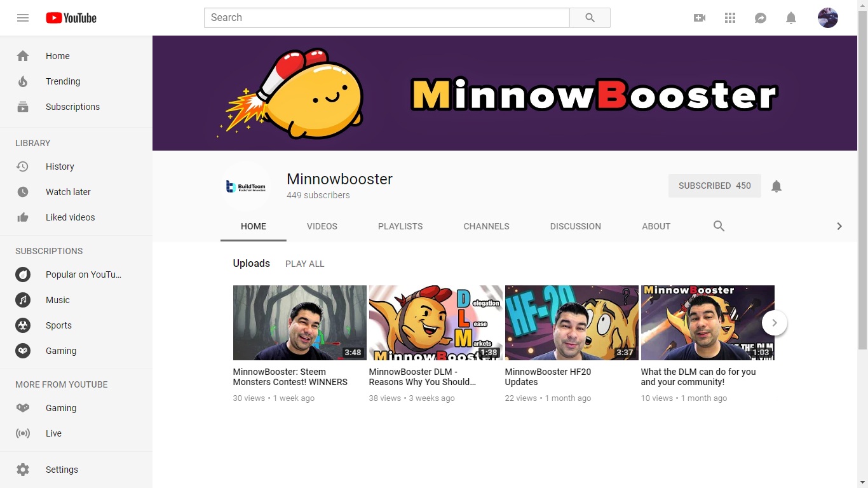Switch to the CHANNELS tab

pyautogui.click(x=487, y=226)
